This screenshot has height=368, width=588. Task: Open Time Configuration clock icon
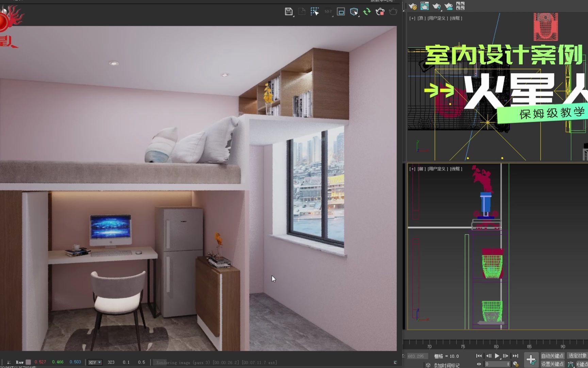point(516,364)
